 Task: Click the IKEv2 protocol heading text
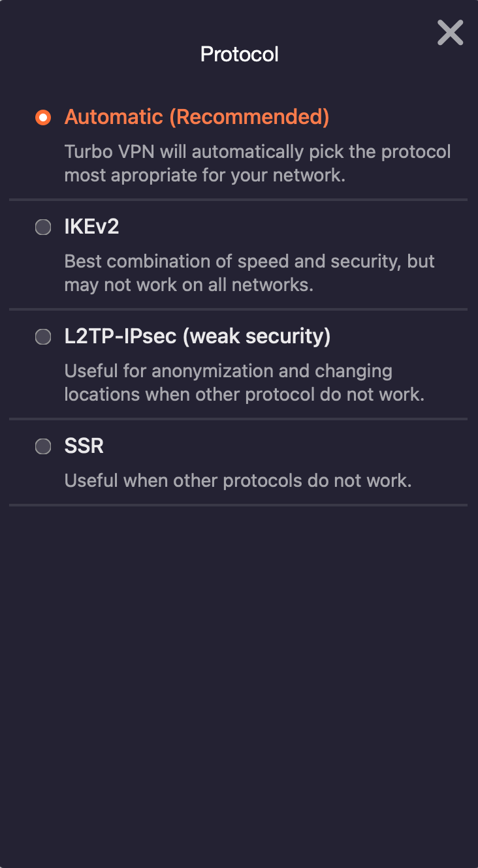pyautogui.click(x=91, y=226)
